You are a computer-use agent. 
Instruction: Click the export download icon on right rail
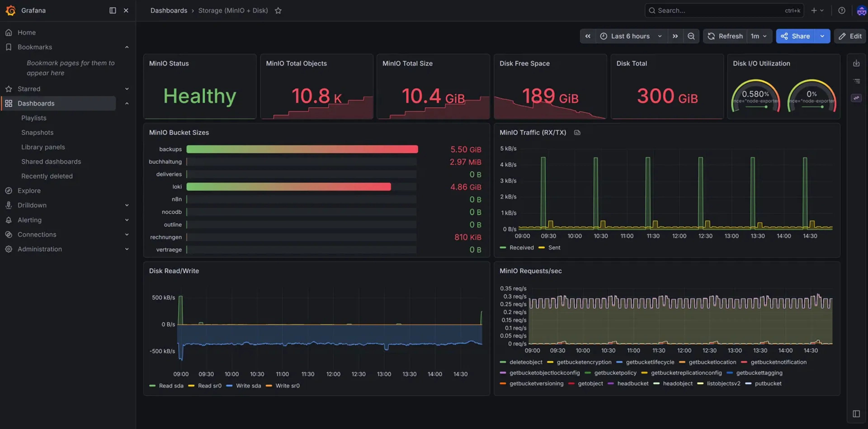(856, 63)
